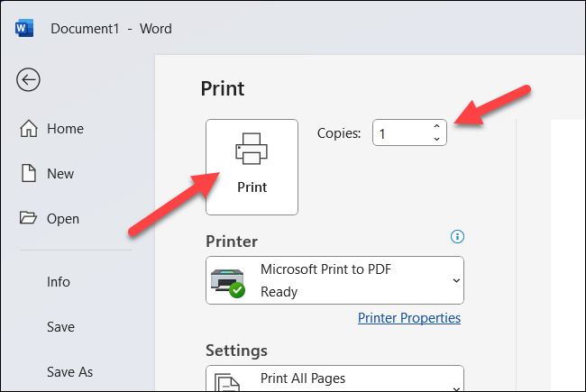Click the Open folder icon

coord(28,219)
